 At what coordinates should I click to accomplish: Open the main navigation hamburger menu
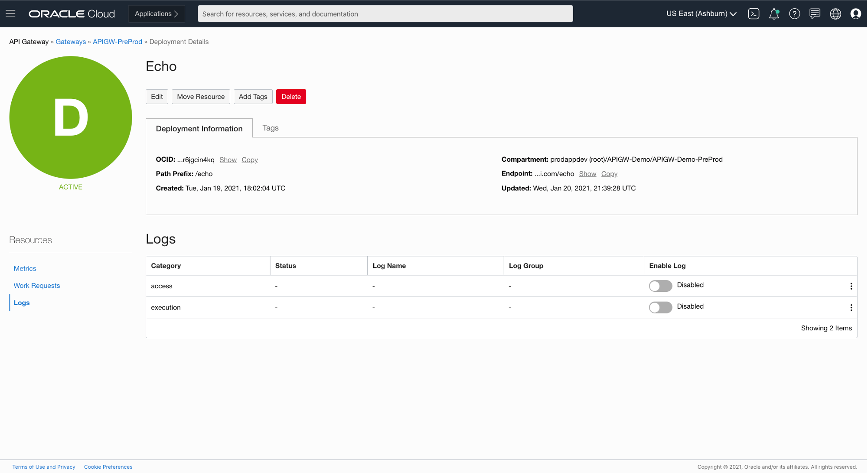10,13
